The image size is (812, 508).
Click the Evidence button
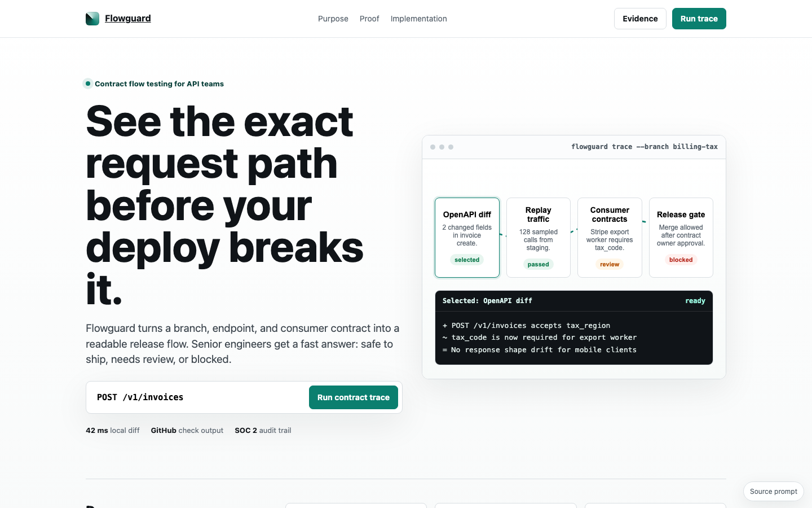pos(640,19)
